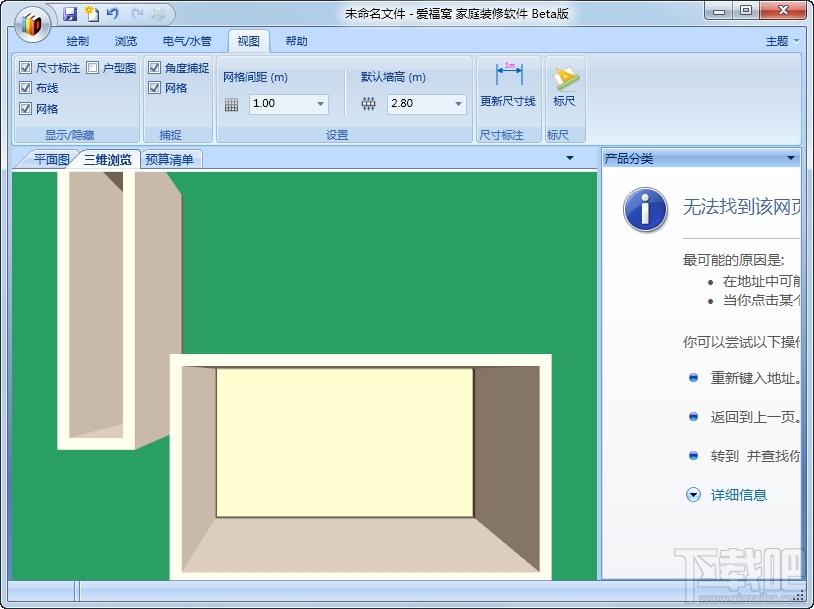Maximize the application window
This screenshot has height=609, width=814.
click(x=746, y=11)
